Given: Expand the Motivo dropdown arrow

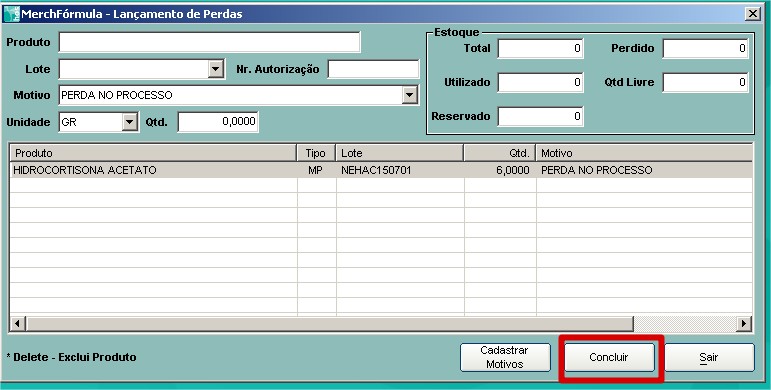Looking at the screenshot, I should (x=409, y=95).
